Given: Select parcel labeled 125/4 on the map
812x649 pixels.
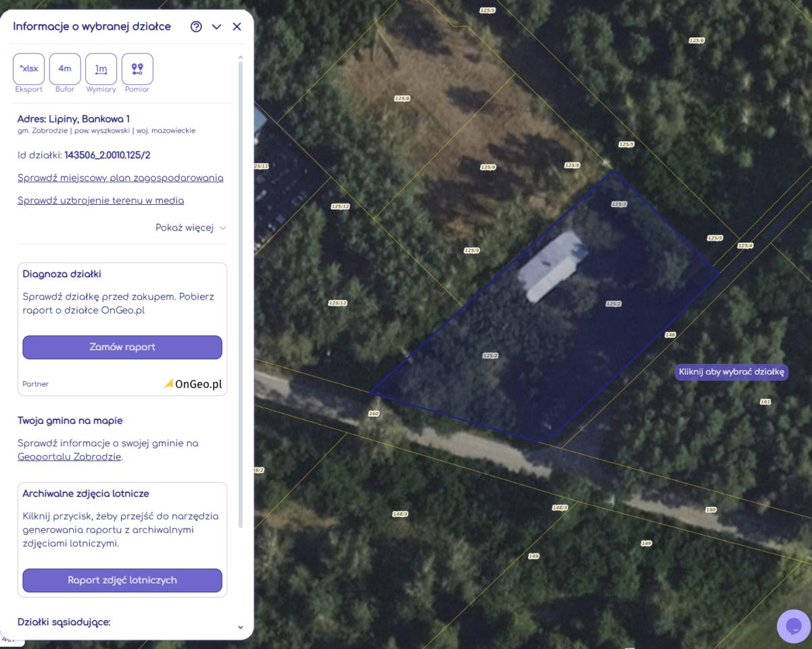Looking at the screenshot, I should pyautogui.click(x=745, y=245).
